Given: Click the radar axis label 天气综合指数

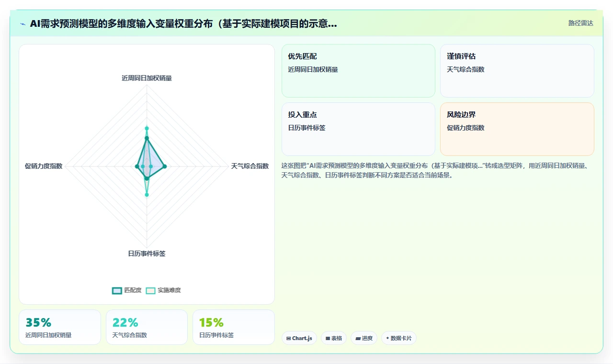Looking at the screenshot, I should [250, 166].
